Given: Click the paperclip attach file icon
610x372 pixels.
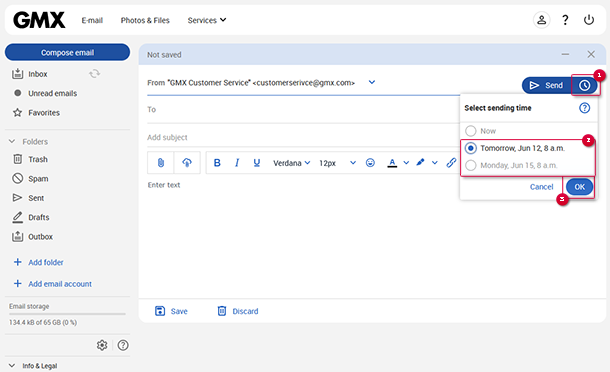Looking at the screenshot, I should [161, 163].
